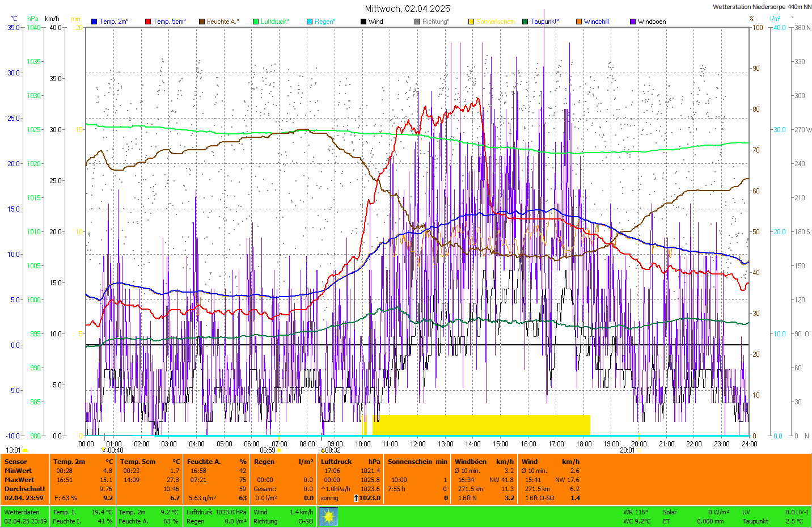812x528 pixels.
Task: Click the black Wind legend square
Action: pos(363,22)
